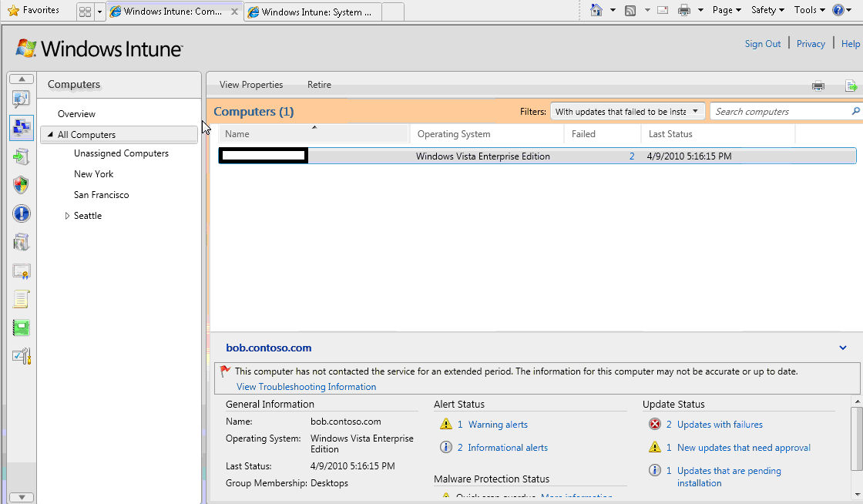The height and width of the screenshot is (504, 863).
Task: Click the browser Help question icon
Action: click(838, 10)
